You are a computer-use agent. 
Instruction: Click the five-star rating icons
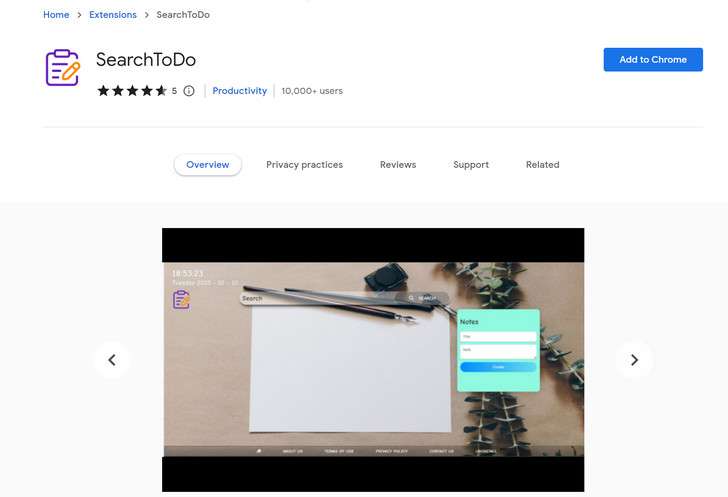[x=132, y=91]
